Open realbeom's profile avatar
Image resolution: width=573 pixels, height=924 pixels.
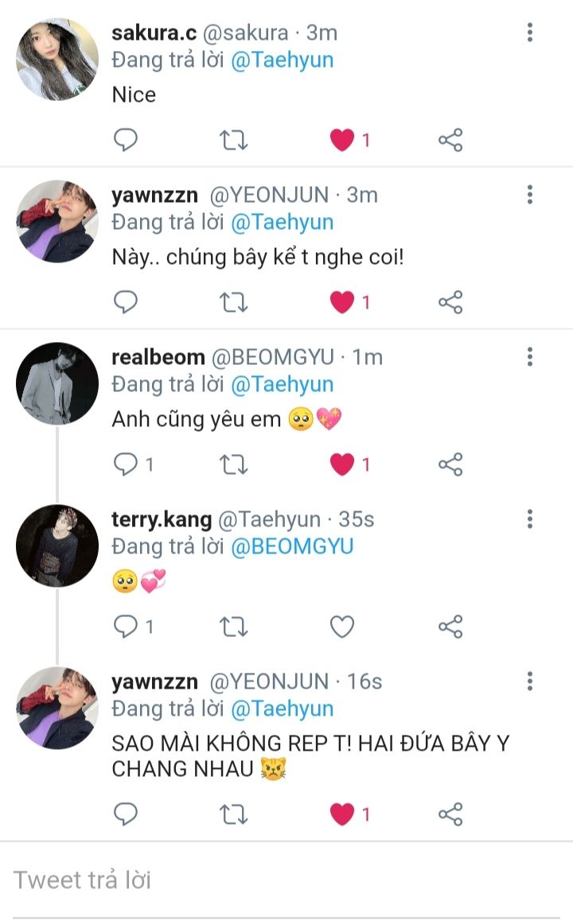tap(57, 384)
